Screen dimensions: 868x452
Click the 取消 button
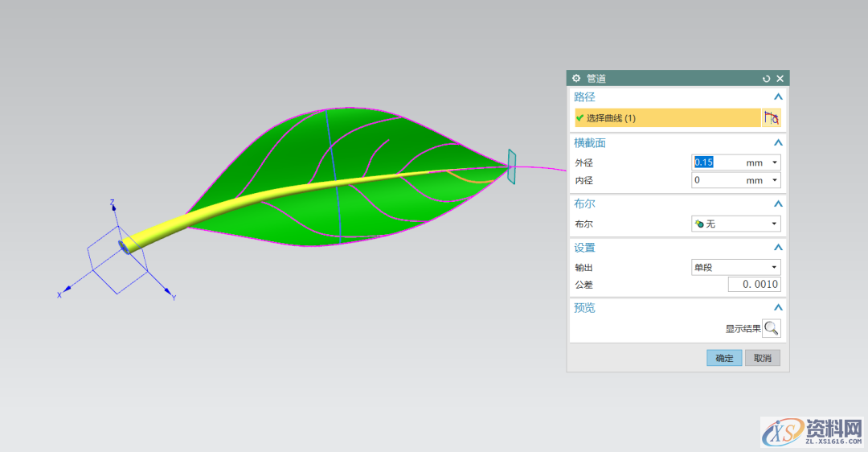click(x=762, y=358)
